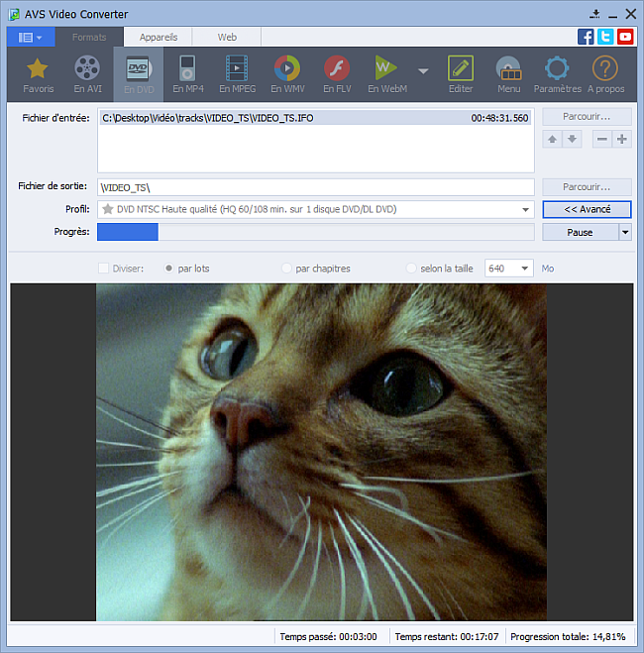Open the Editer video editor

pos(461,73)
